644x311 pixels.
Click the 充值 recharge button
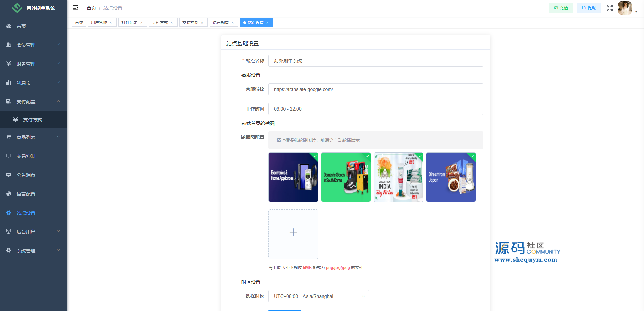(x=561, y=8)
